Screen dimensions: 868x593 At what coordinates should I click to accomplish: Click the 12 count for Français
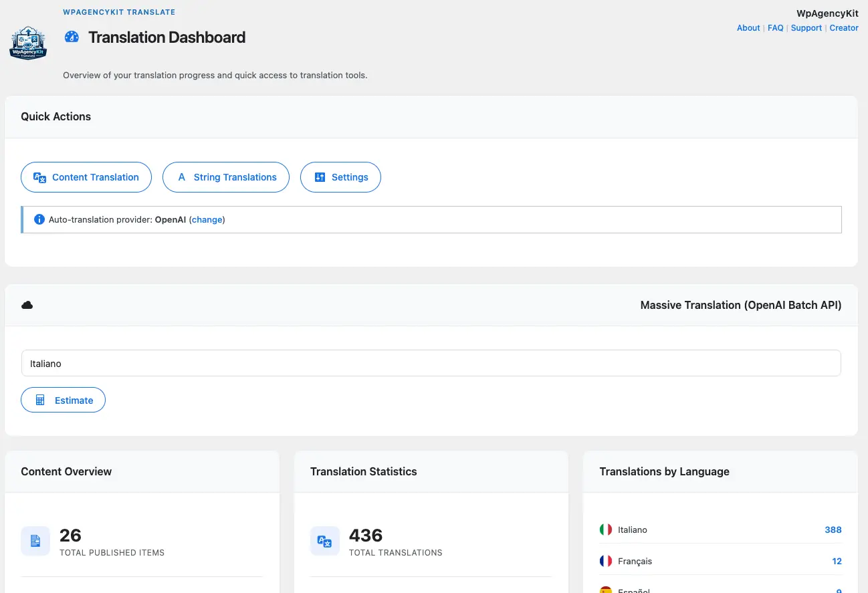click(837, 561)
